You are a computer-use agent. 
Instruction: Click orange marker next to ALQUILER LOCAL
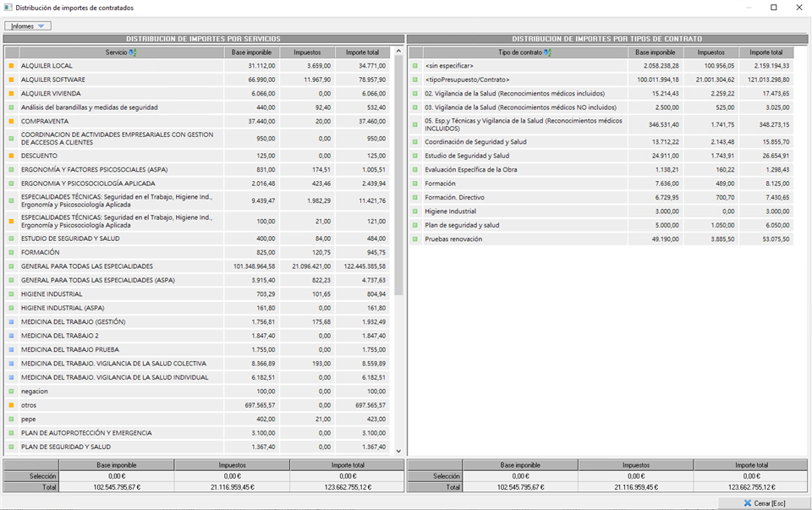tap(11, 66)
